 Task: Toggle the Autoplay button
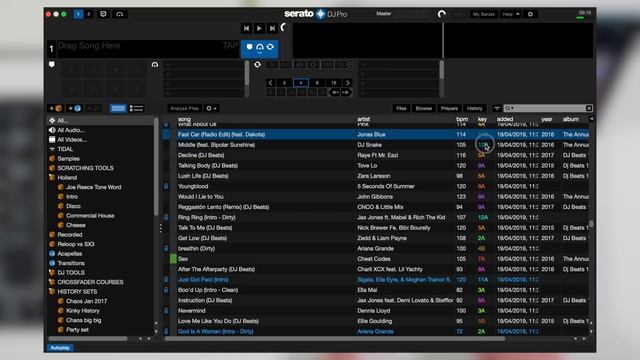click(60, 348)
